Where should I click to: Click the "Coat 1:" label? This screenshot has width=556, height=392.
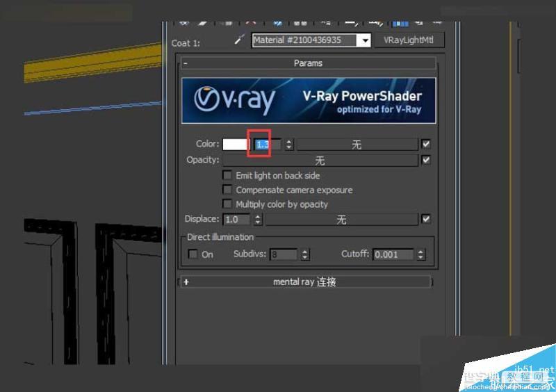tap(186, 43)
